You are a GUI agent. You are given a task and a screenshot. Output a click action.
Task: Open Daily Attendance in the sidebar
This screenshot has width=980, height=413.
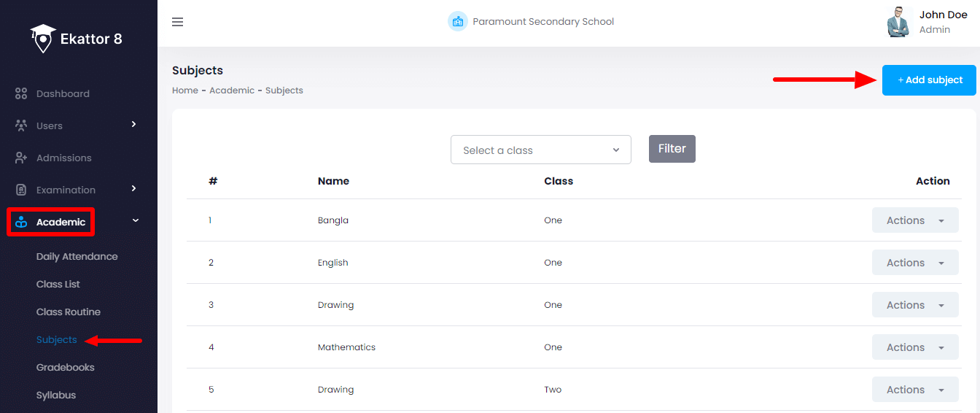pyautogui.click(x=77, y=257)
